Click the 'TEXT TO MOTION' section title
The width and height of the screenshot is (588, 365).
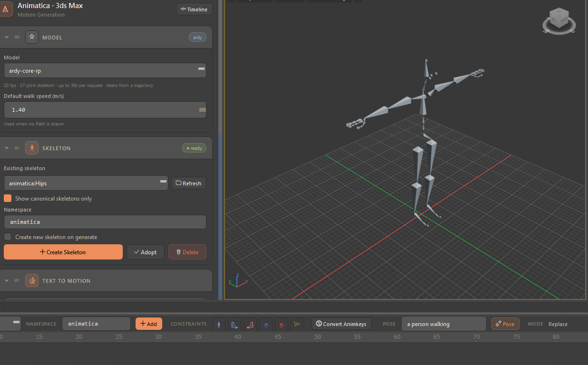tap(66, 281)
